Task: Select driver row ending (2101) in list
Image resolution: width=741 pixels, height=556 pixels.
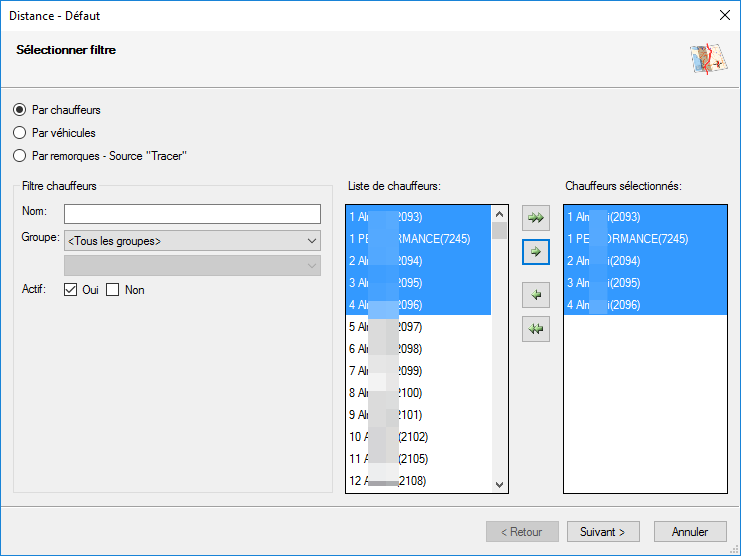Action: [x=419, y=415]
